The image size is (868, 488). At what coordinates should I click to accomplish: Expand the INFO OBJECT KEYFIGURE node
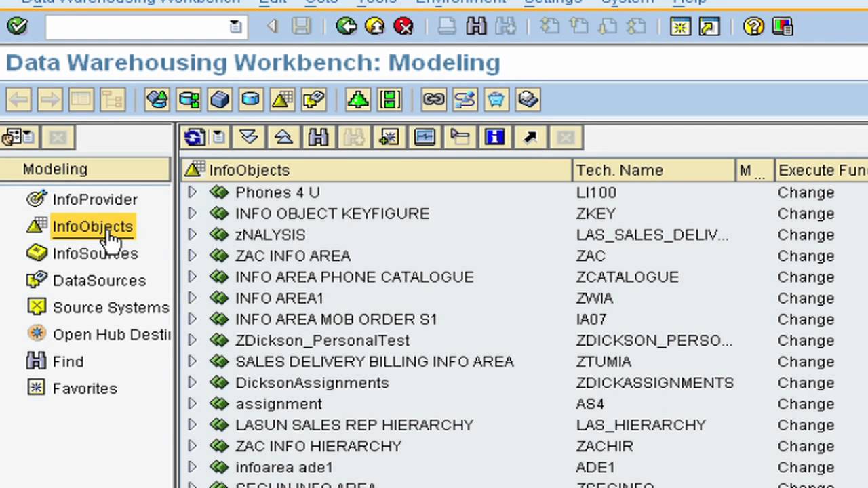coord(193,213)
